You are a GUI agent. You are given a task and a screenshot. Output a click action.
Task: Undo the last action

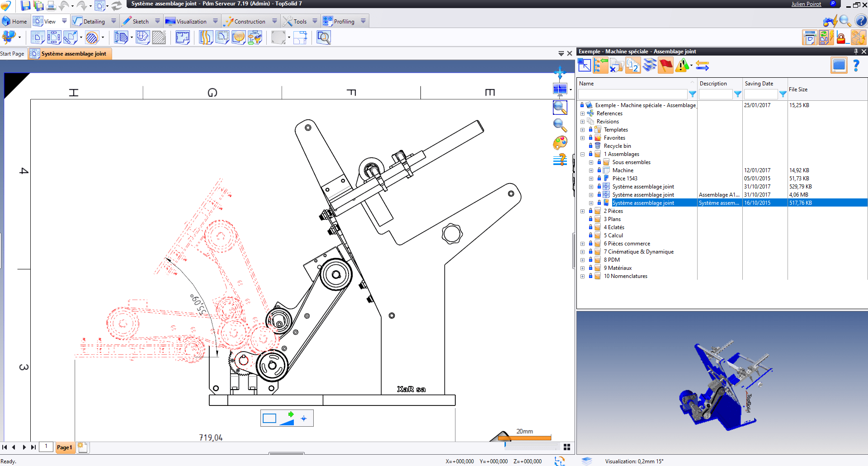click(x=64, y=5)
